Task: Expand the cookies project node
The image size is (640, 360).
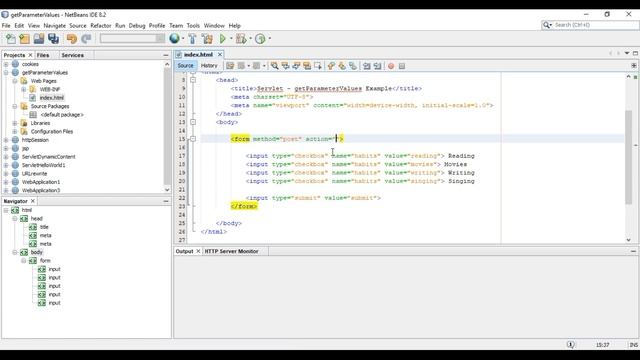Action: pos(6,64)
